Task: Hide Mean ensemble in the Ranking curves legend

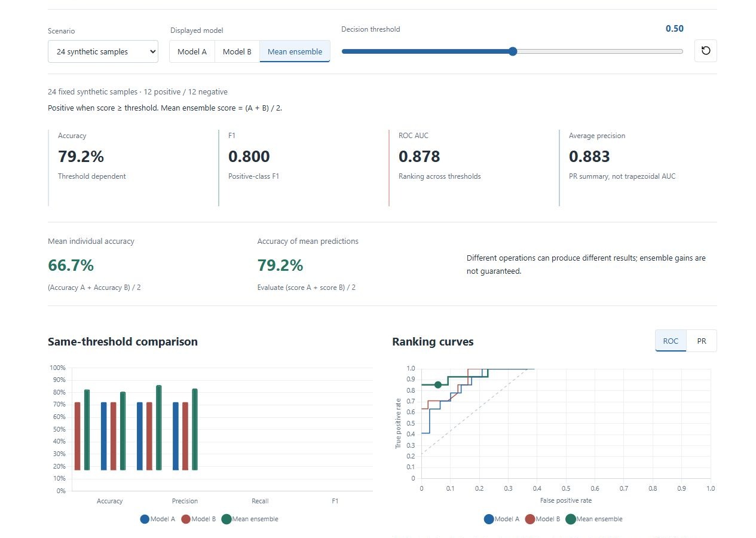Action: click(594, 519)
